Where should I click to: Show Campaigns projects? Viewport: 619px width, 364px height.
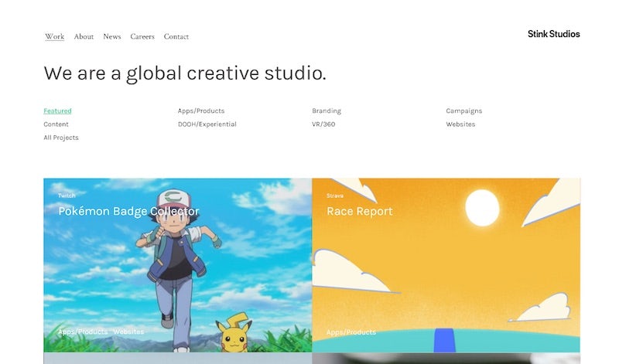(x=464, y=111)
